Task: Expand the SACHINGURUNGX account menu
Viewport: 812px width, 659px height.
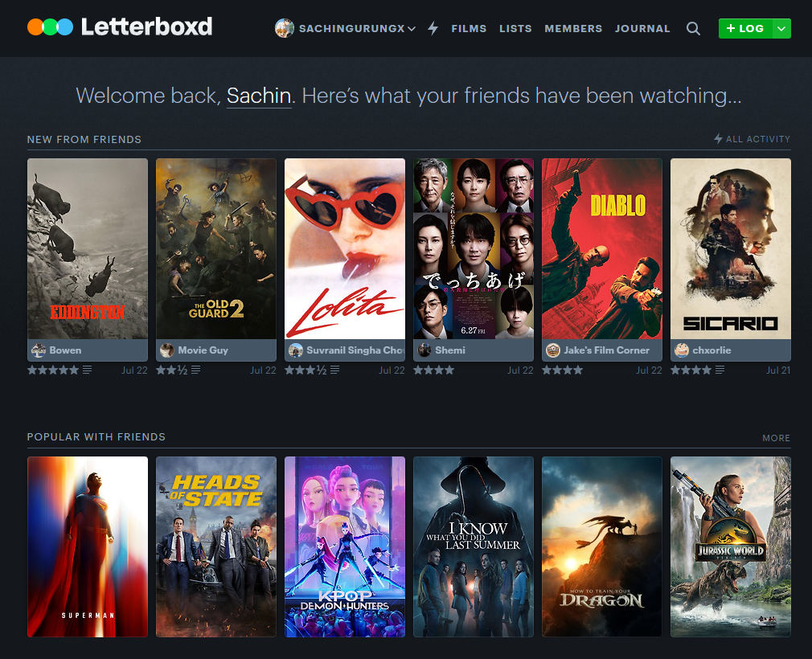Action: point(411,29)
